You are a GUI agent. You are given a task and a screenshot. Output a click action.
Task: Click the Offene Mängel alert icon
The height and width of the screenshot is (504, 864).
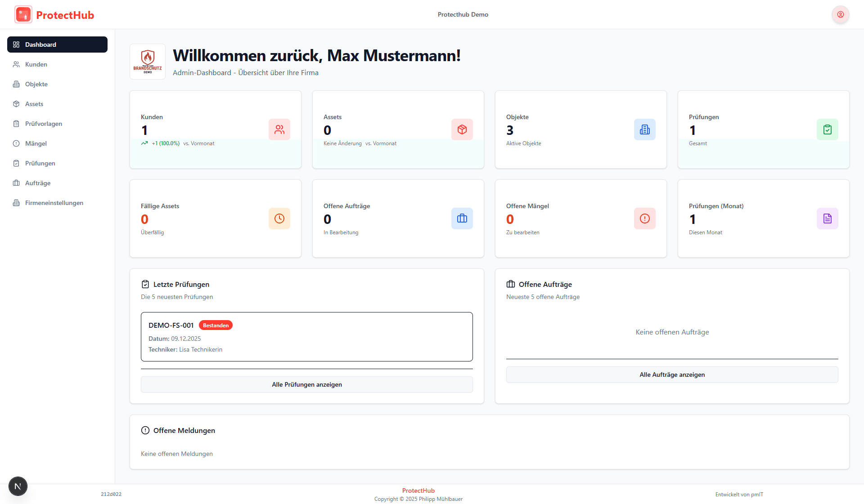[x=645, y=219]
